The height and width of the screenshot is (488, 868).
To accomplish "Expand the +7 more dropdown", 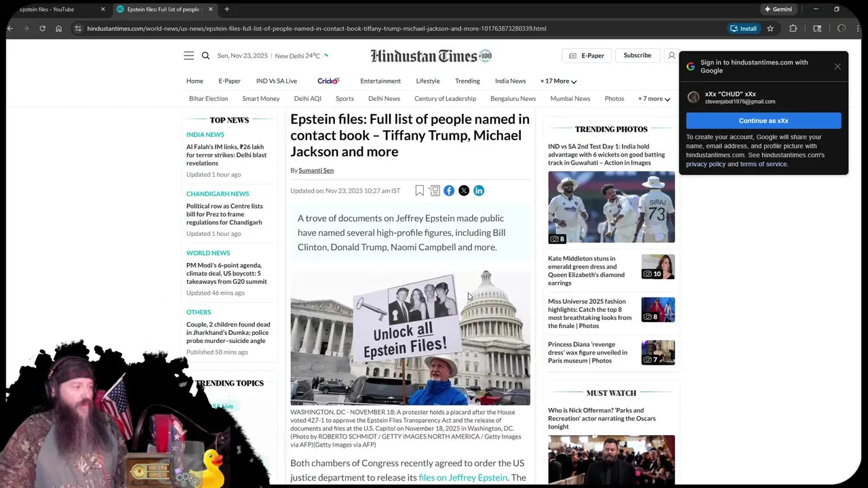I will (x=654, y=98).
